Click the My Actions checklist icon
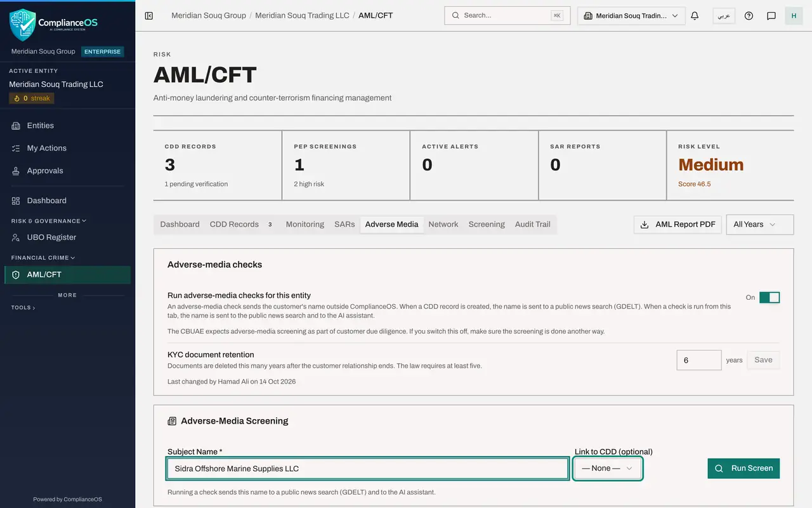 click(16, 148)
